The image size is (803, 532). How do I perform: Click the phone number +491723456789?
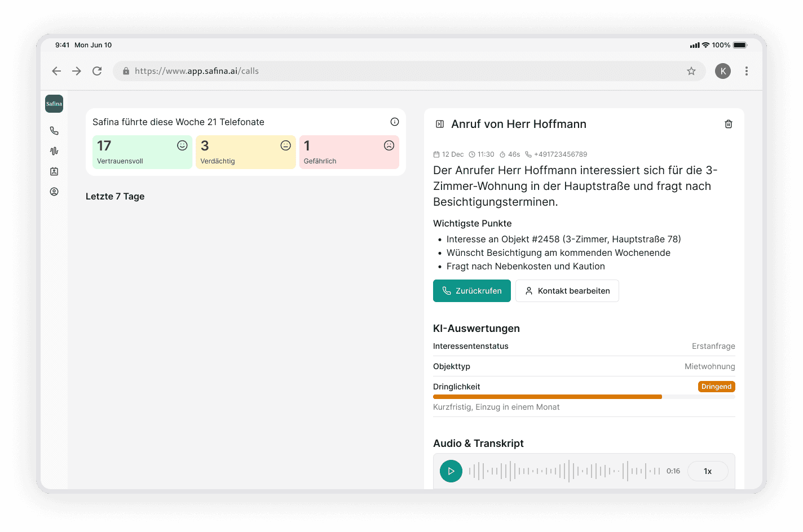561,154
